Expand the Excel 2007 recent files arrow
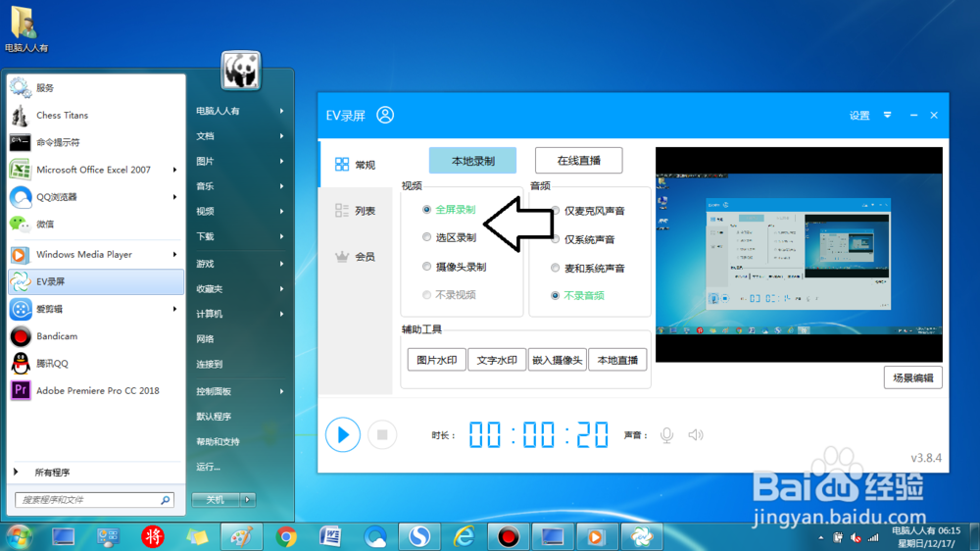This screenshot has height=551, width=980. [175, 170]
